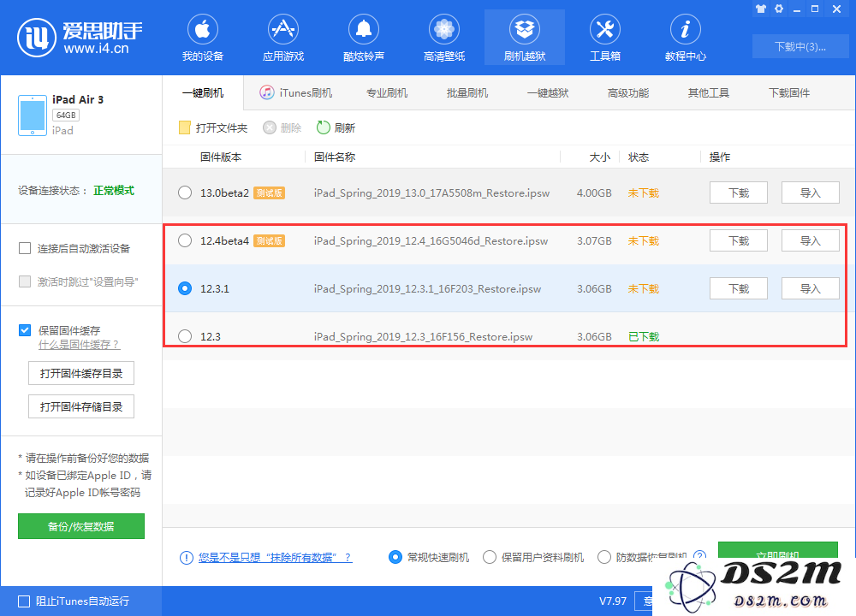Open settings gear in title bar
Screen dimensions: 856x616
(779, 9)
